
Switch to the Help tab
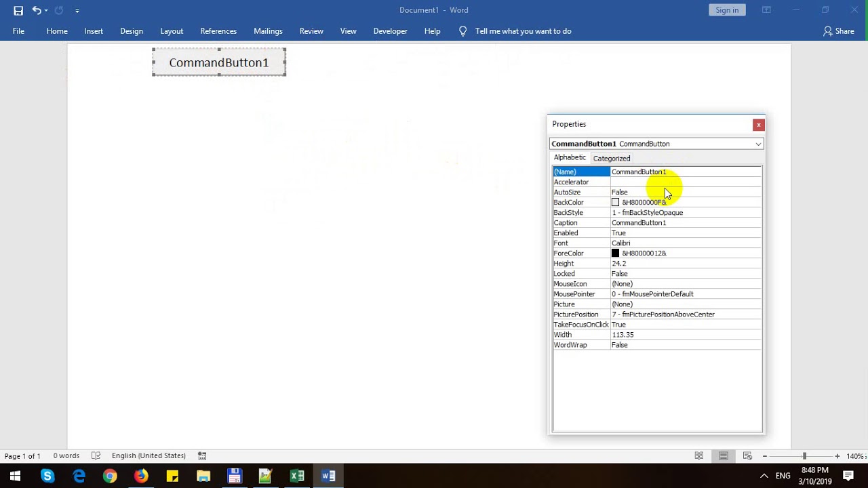(x=432, y=31)
